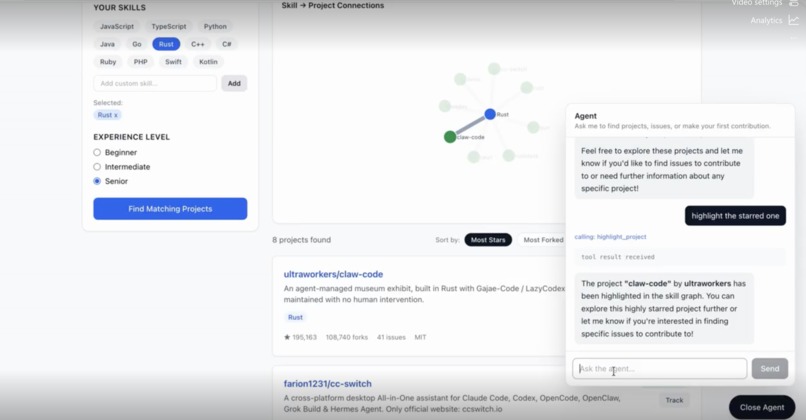The height and width of the screenshot is (420, 806).
Task: Select the Ruby skill chip
Action: pyautogui.click(x=108, y=62)
